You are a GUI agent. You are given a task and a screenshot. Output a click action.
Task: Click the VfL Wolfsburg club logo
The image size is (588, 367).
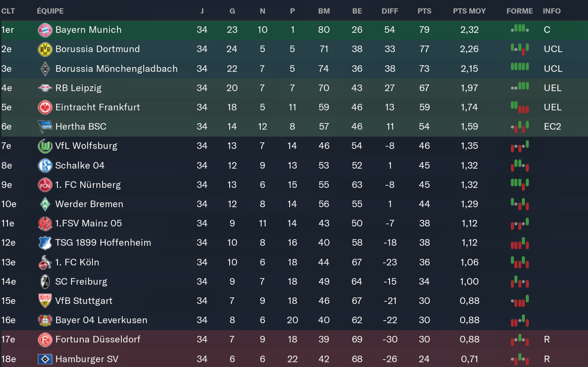click(x=45, y=146)
